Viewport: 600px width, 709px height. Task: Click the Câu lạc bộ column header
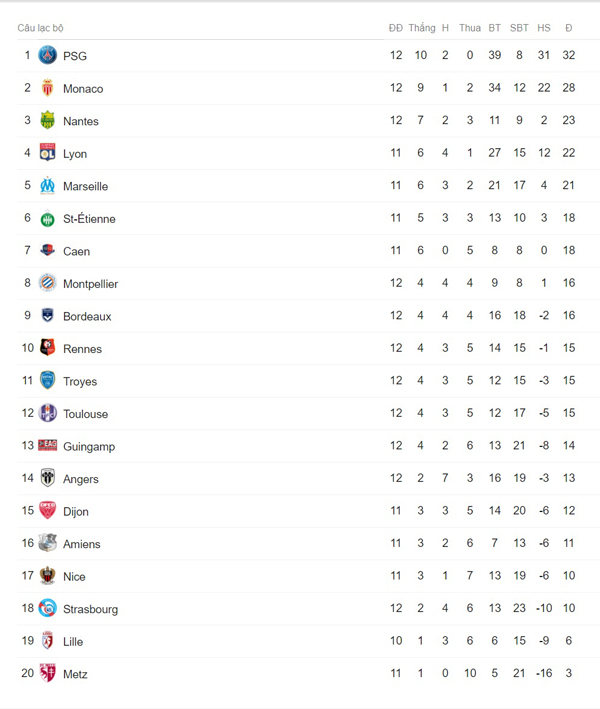click(40, 28)
